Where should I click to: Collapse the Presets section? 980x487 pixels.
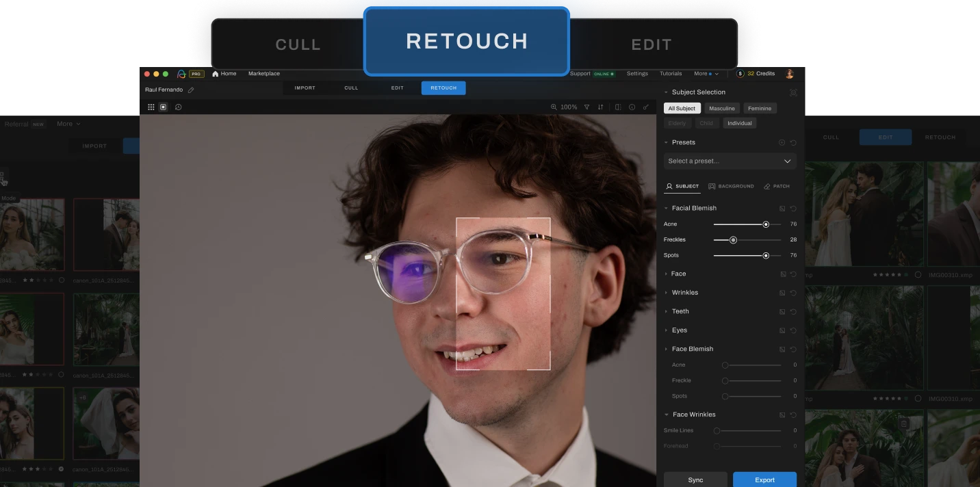coord(666,142)
